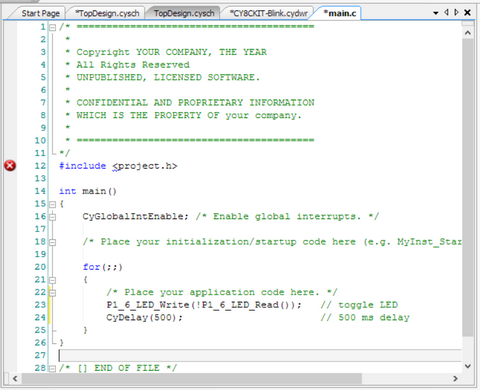Collapse the main function body at line 15
Screen dimensions: 480x390
pos(52,204)
